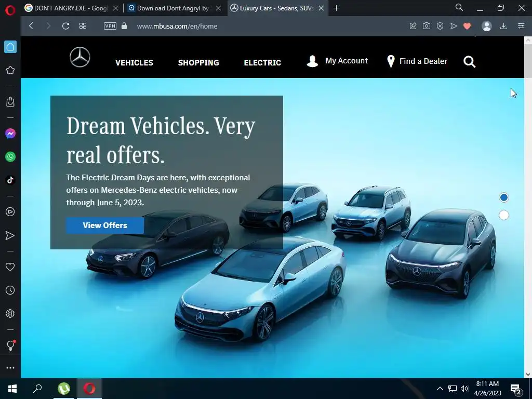
Task: Close the Luxury Cars tab
Action: pyautogui.click(x=321, y=8)
